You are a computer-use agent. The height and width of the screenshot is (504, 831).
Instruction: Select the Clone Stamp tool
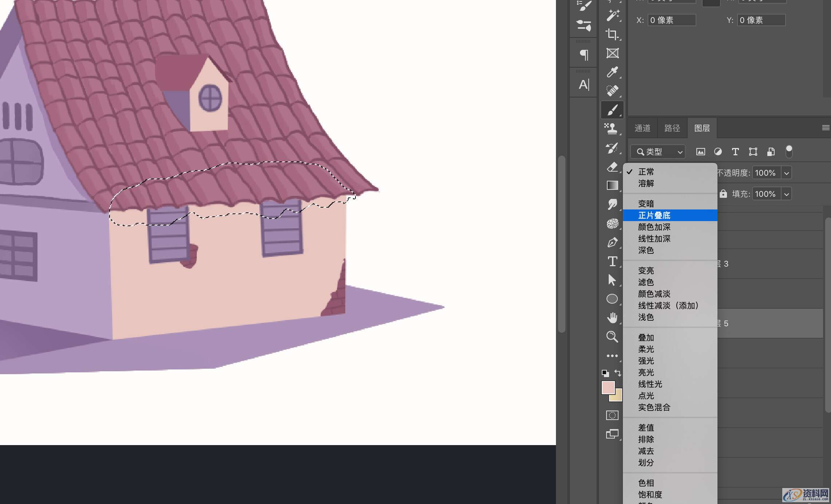[x=612, y=128]
